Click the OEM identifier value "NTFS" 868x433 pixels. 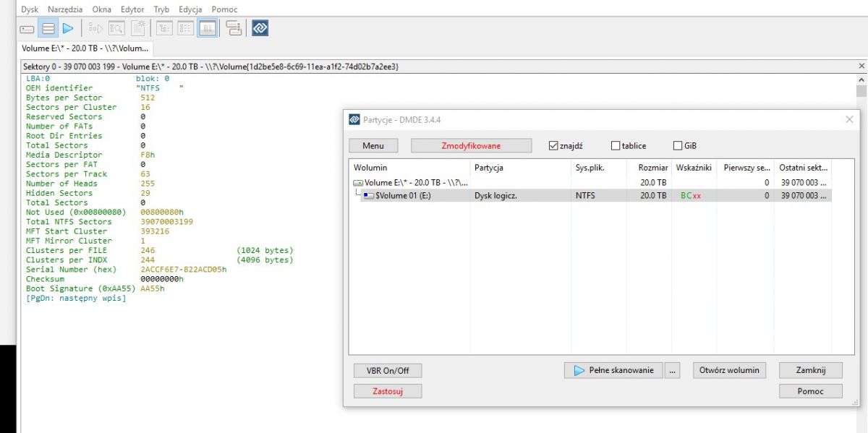(160, 88)
